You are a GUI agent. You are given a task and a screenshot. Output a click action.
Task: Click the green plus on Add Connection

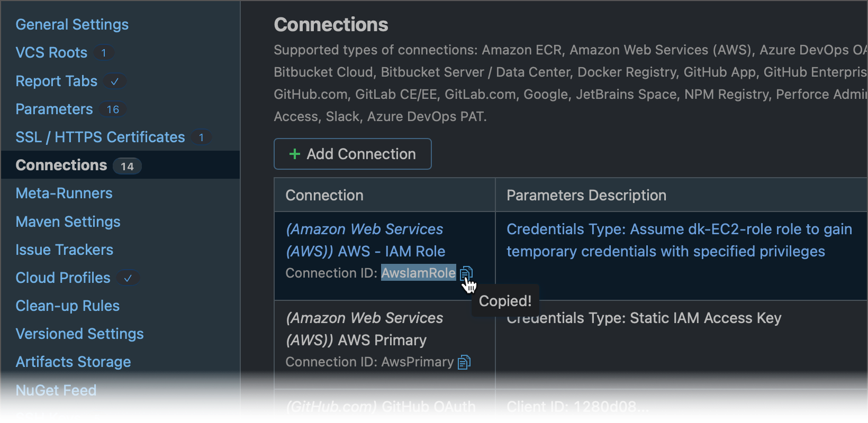[294, 154]
